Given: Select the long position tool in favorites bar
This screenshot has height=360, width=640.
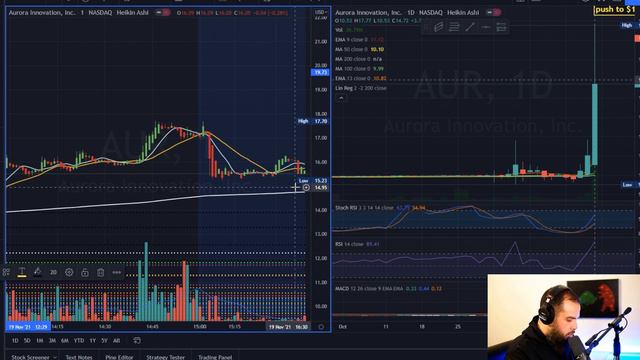Looking at the screenshot, I should pos(501,27).
